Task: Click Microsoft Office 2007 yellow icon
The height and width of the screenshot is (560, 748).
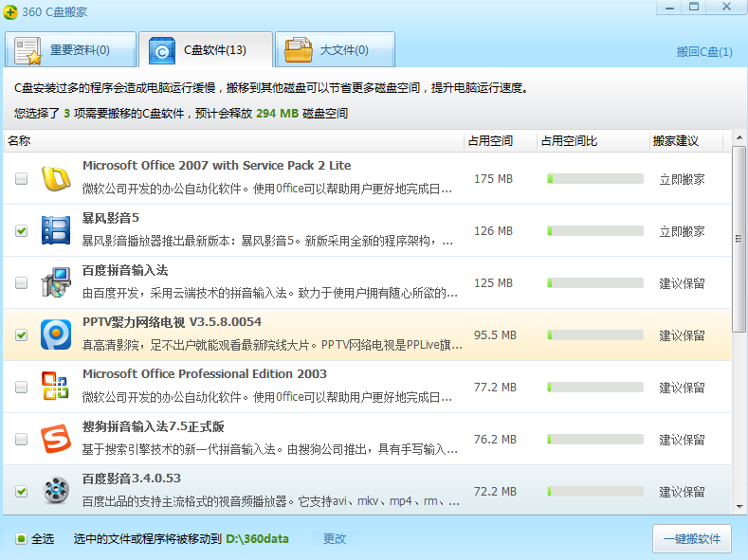Action: tap(56, 179)
